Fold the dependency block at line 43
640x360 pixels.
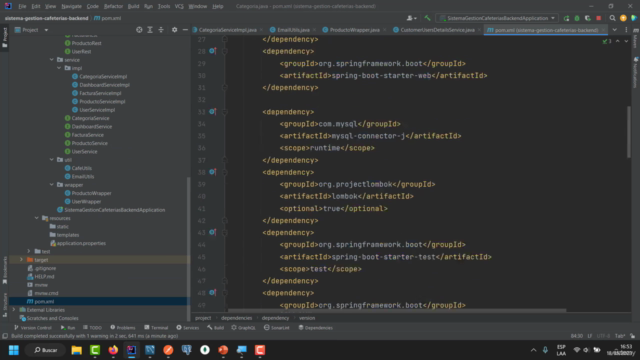click(224, 233)
